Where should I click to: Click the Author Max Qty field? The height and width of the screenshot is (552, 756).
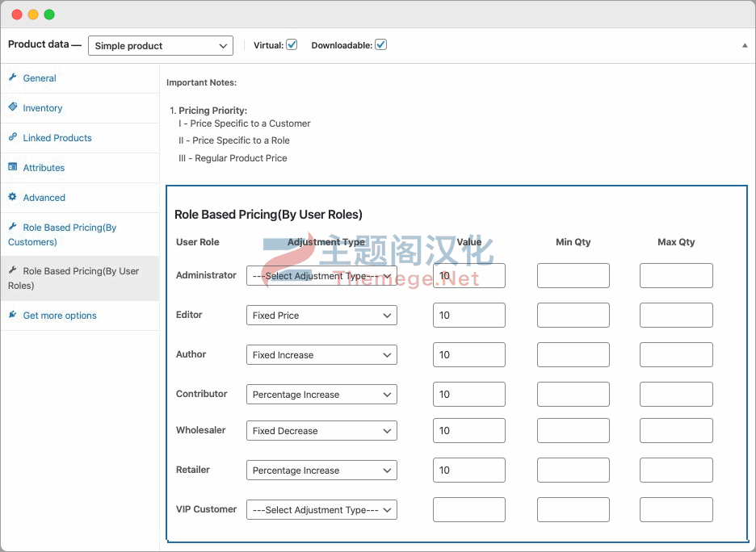pyautogui.click(x=677, y=354)
